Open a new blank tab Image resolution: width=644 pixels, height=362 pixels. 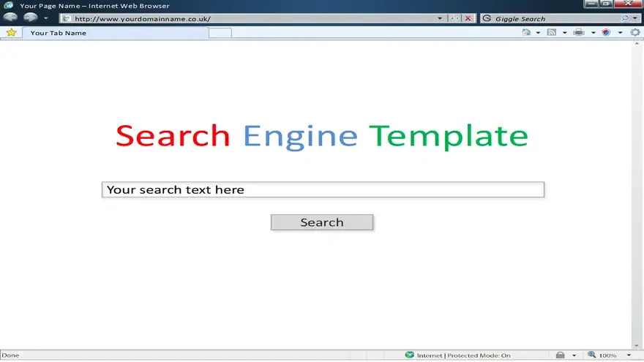coord(220,33)
